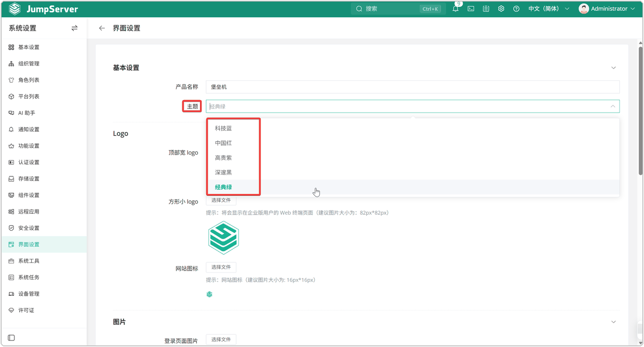The width and height of the screenshot is (644, 347).
Task: Click 选择文件 for 网站图标
Action: pos(221,267)
